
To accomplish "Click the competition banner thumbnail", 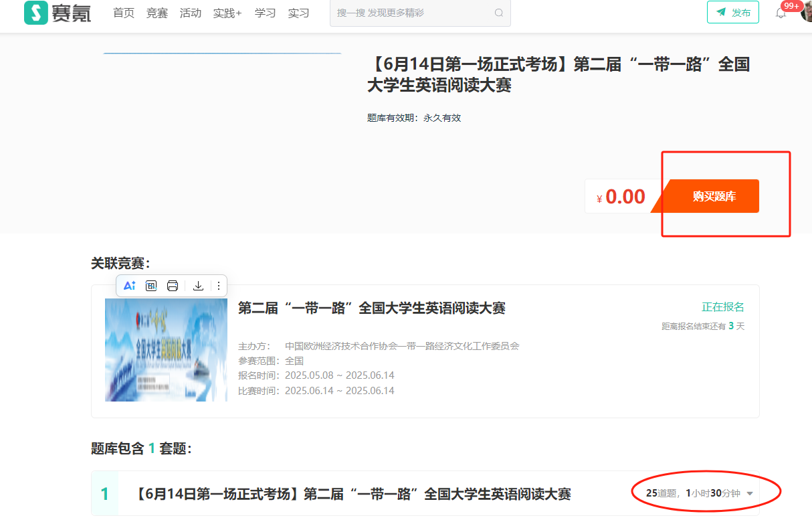I will (x=166, y=350).
